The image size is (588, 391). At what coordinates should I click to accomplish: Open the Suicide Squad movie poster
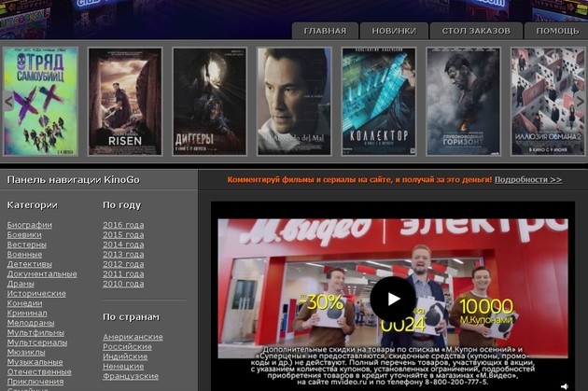(41, 101)
